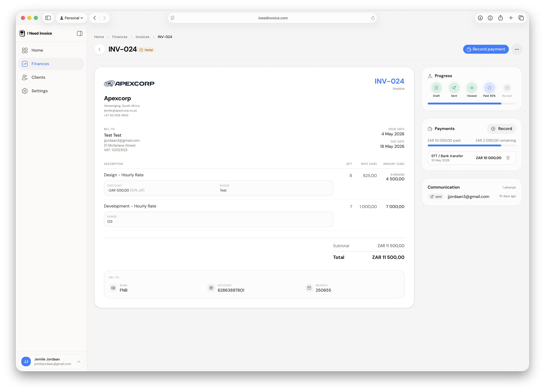Screen dimensions: 545x392
Task: Click the blue Record payment button
Action: (x=486, y=49)
